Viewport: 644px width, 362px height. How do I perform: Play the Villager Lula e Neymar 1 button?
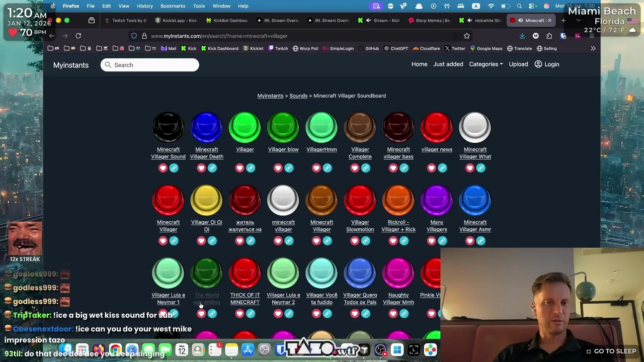point(168,274)
